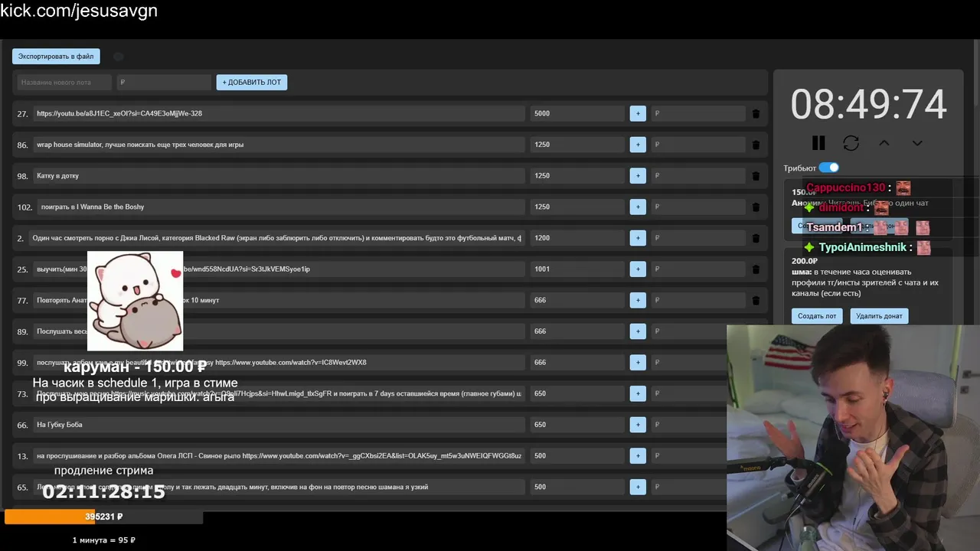Edit the 500 price field of lot 65
This screenshot has height=551, width=980.
click(577, 487)
